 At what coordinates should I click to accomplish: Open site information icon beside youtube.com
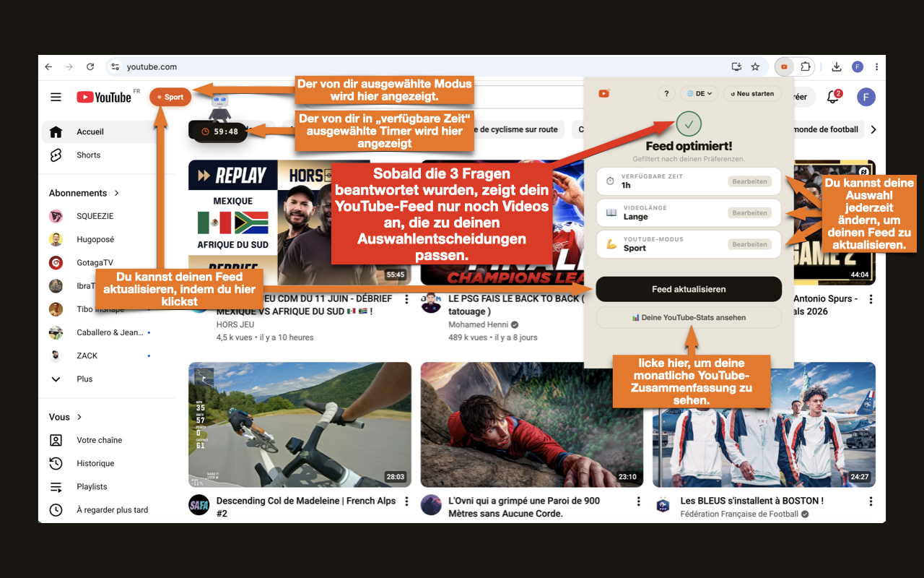[x=115, y=66]
